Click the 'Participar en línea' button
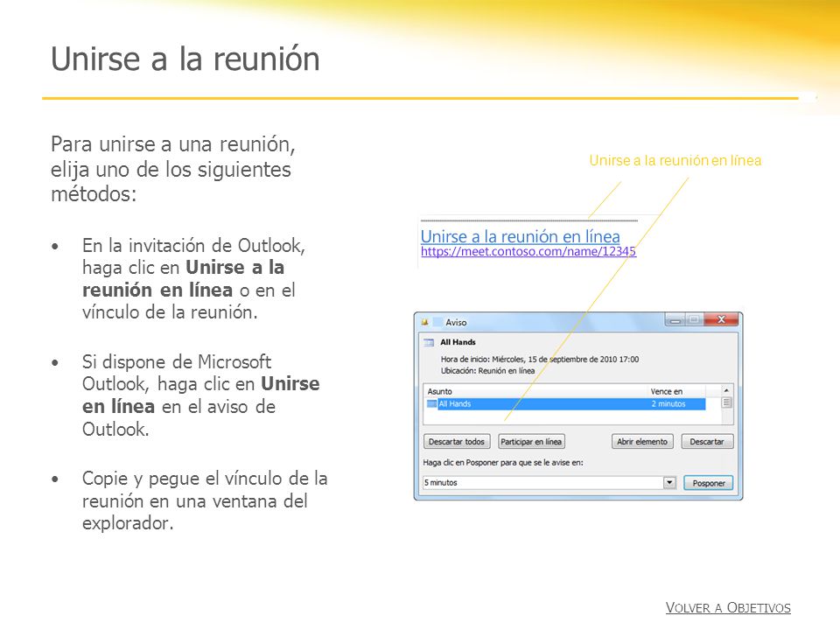Image resolution: width=840 pixels, height=630 pixels. (x=531, y=441)
